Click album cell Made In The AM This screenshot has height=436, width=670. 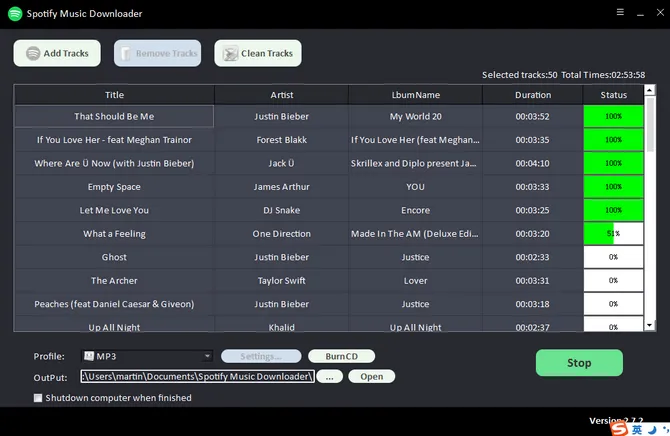click(415, 234)
